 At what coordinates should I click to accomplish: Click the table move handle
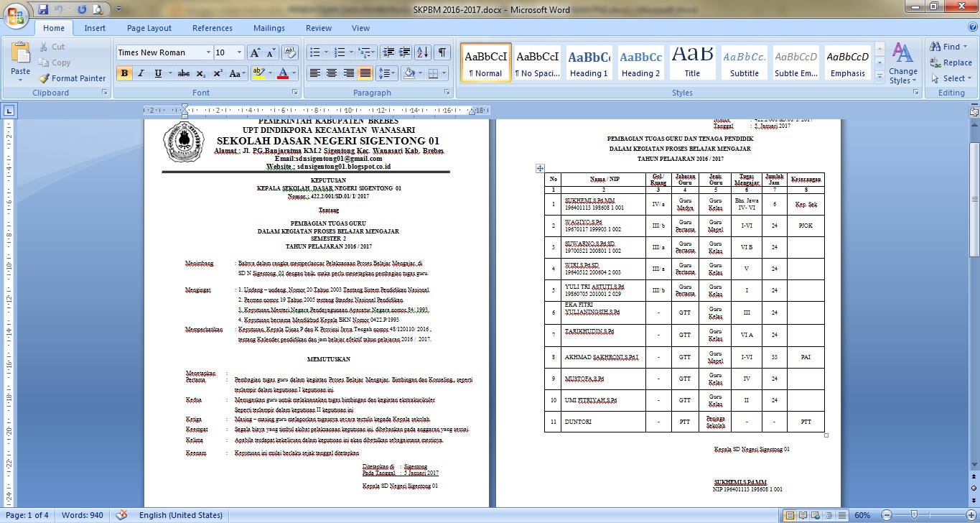point(540,168)
